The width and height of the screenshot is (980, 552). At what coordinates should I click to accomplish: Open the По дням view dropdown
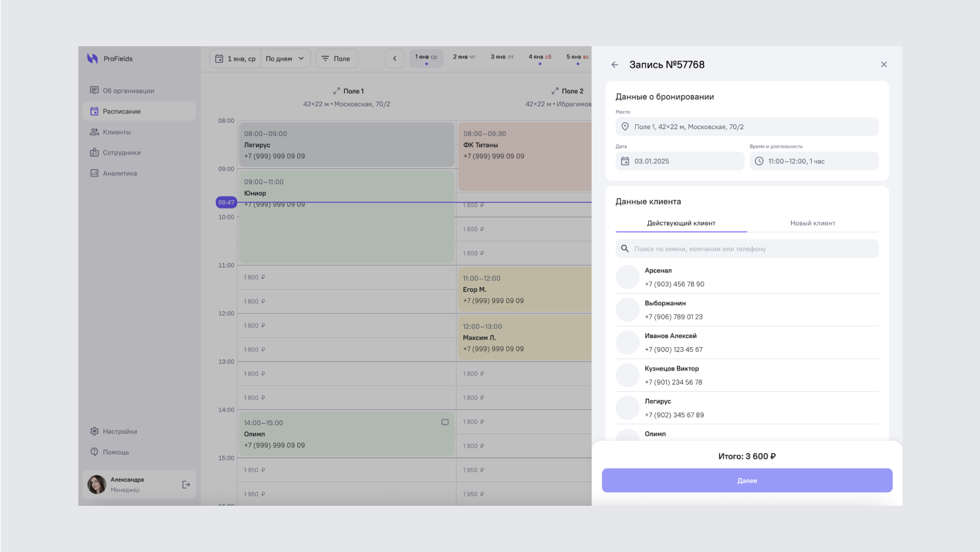click(285, 59)
